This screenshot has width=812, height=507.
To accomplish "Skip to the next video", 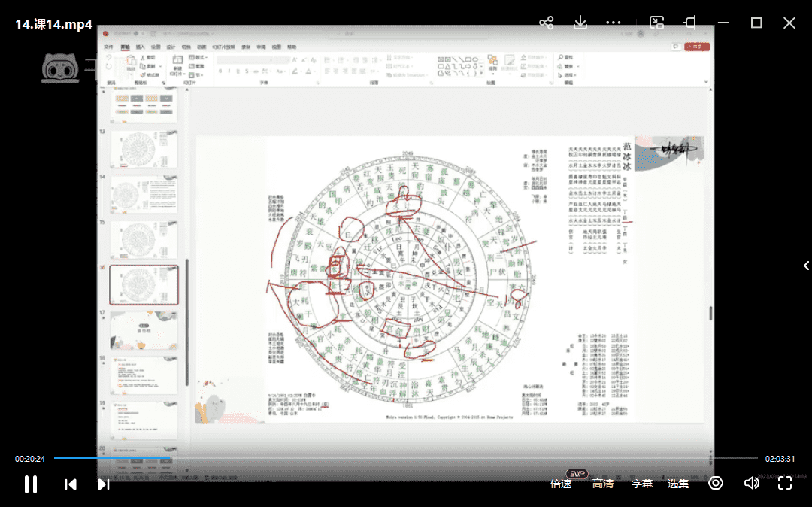I will (104, 484).
